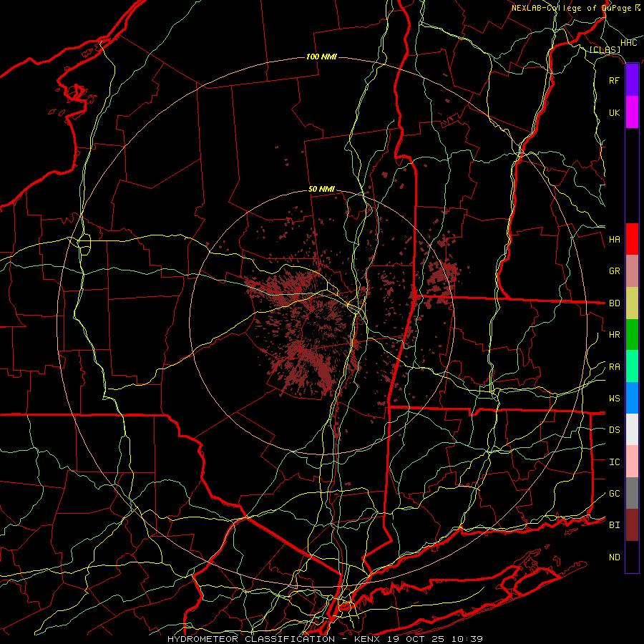
Task: Click the BI dark red legend swatch
Action: 632,525
